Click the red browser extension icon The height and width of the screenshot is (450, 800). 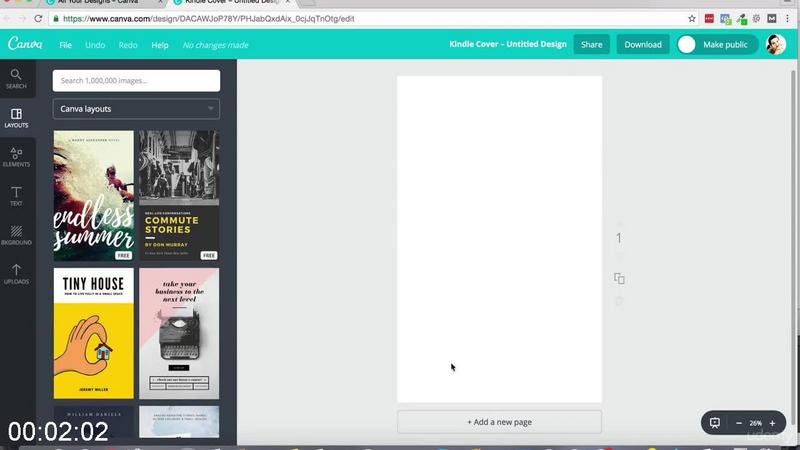(x=709, y=19)
